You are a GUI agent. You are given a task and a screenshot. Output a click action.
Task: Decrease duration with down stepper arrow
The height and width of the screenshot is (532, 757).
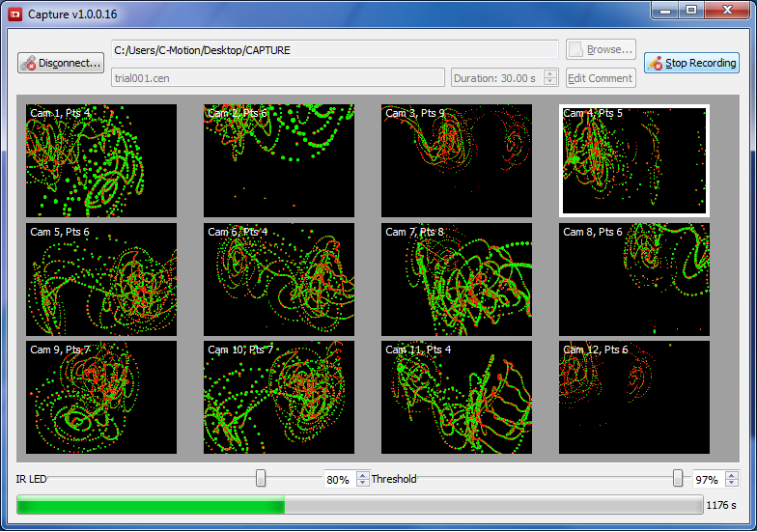click(x=550, y=81)
